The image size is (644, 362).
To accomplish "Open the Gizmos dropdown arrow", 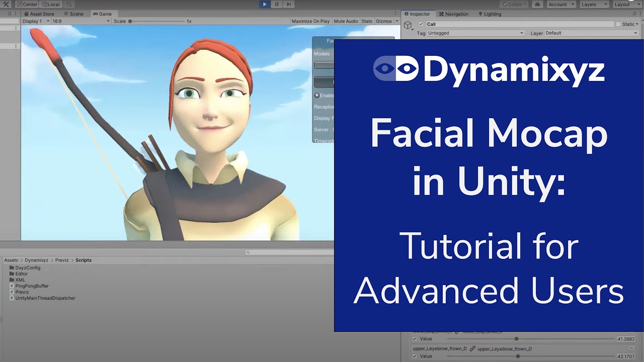I will 396,21.
